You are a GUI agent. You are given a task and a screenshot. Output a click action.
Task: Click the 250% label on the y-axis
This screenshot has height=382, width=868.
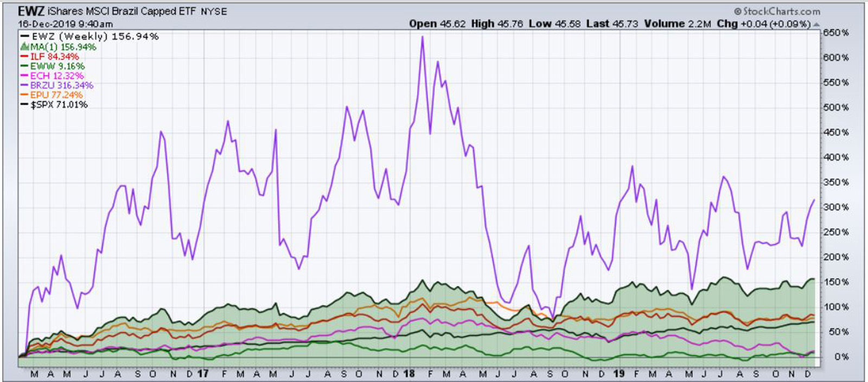pyautogui.click(x=835, y=232)
